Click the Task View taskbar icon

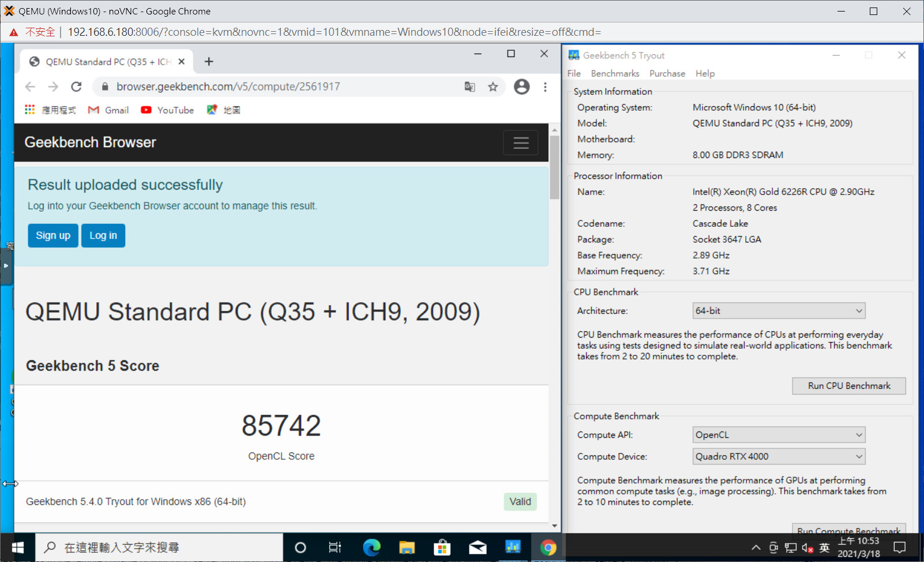pyautogui.click(x=335, y=547)
